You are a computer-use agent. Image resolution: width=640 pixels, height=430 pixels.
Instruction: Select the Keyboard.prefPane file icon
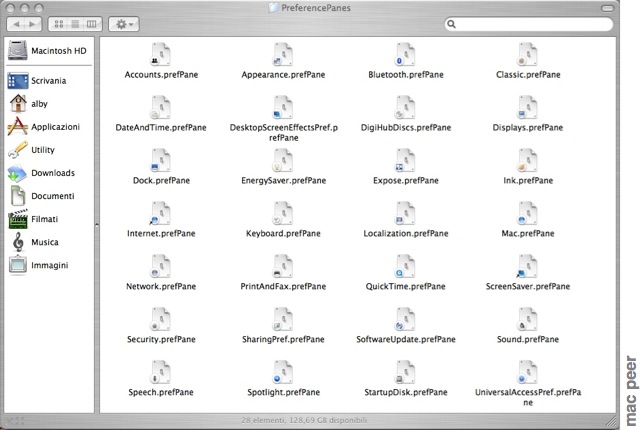(x=283, y=213)
